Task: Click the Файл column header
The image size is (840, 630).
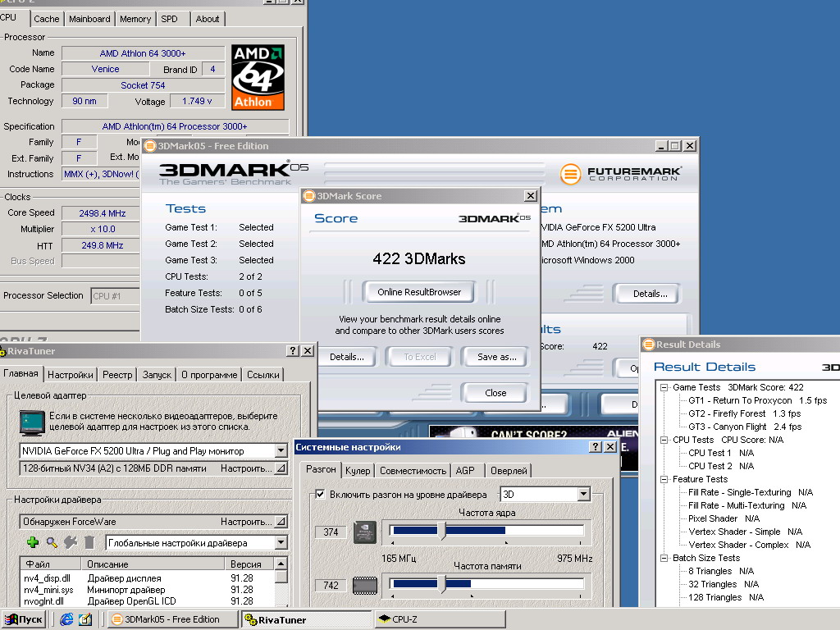Action: pos(51,564)
